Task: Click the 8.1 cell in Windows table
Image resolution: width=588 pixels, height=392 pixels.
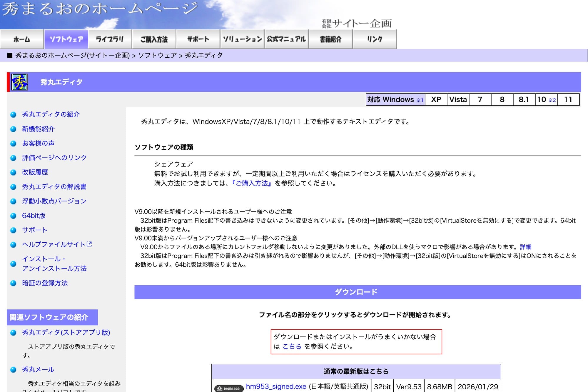Action: (x=524, y=100)
